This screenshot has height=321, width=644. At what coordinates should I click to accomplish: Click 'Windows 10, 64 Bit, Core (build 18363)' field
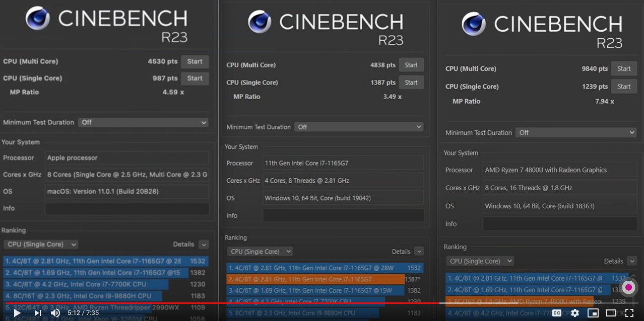pyautogui.click(x=560, y=206)
